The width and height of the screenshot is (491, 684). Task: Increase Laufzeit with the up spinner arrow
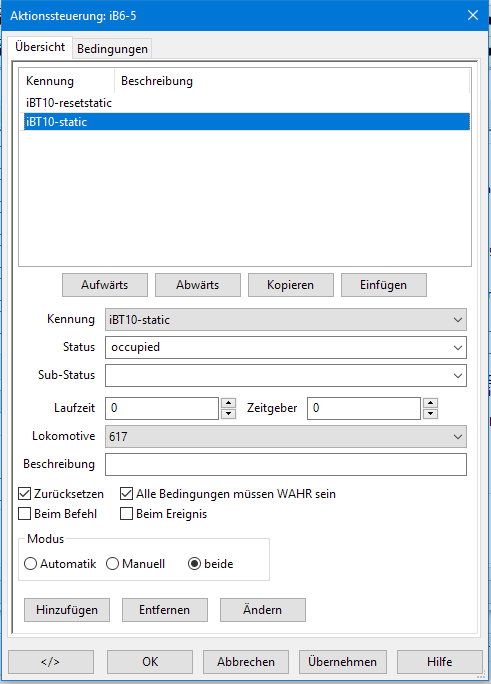pyautogui.click(x=228, y=403)
